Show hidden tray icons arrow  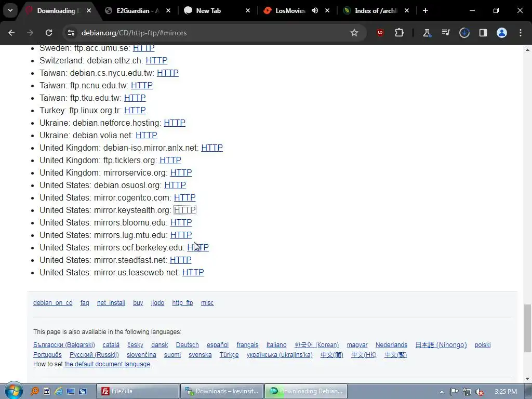[442, 392]
